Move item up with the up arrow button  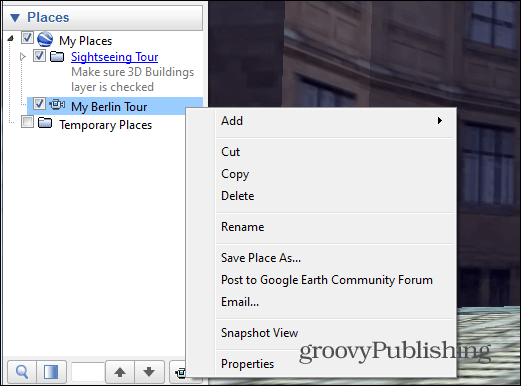click(120, 372)
